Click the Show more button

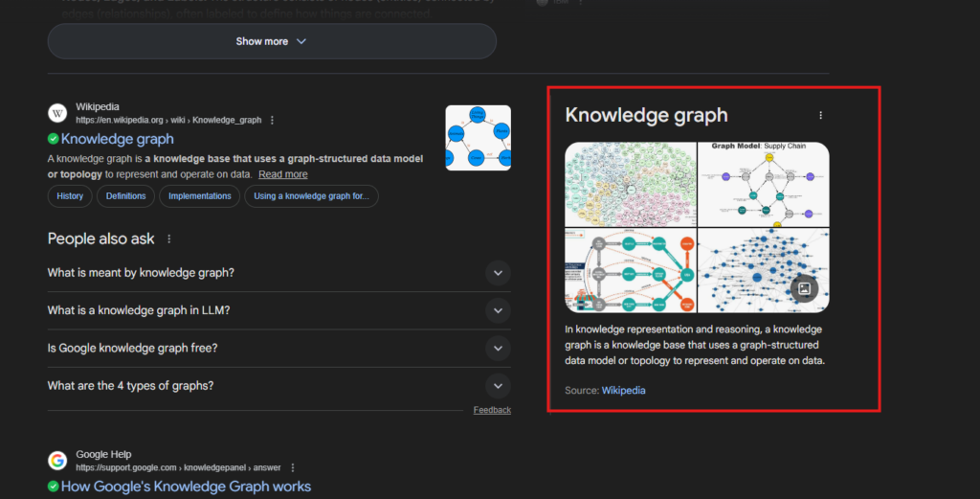click(272, 41)
